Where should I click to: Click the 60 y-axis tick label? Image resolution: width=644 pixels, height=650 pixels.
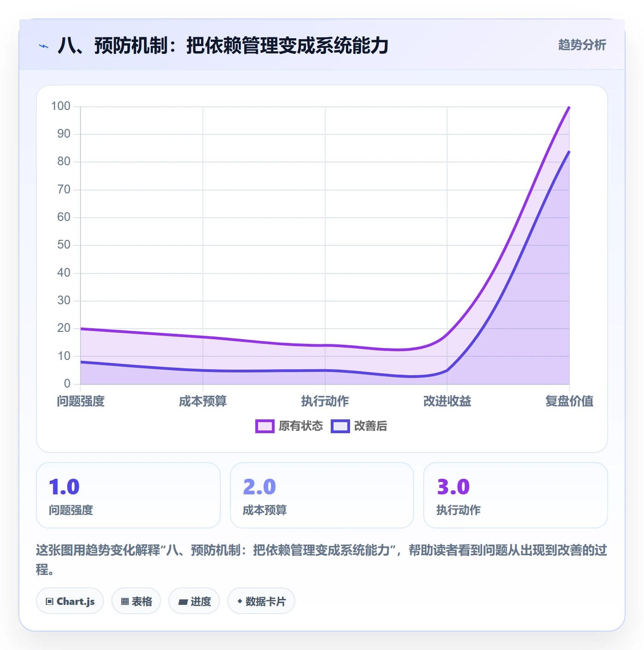click(64, 217)
